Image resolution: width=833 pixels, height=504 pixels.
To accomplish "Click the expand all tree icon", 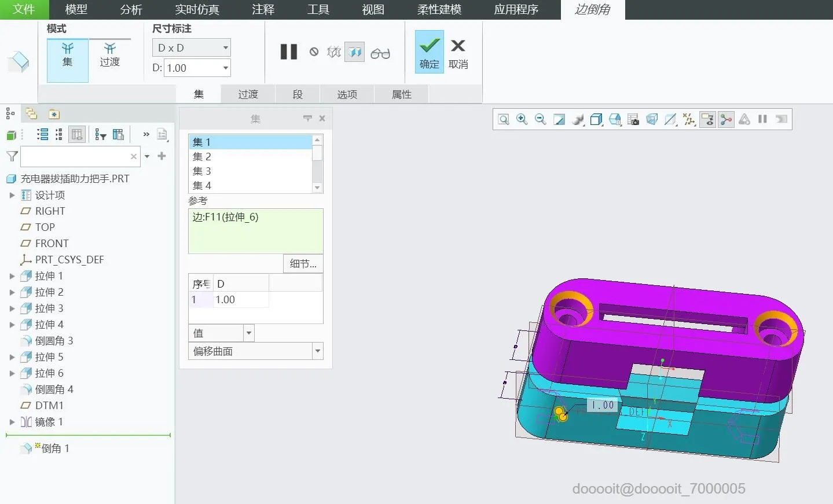I will 42,135.
